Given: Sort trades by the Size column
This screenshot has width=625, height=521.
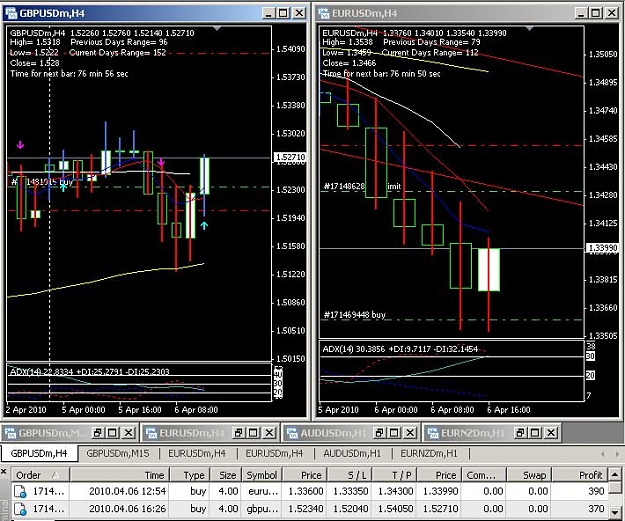Looking at the screenshot, I should click(226, 475).
